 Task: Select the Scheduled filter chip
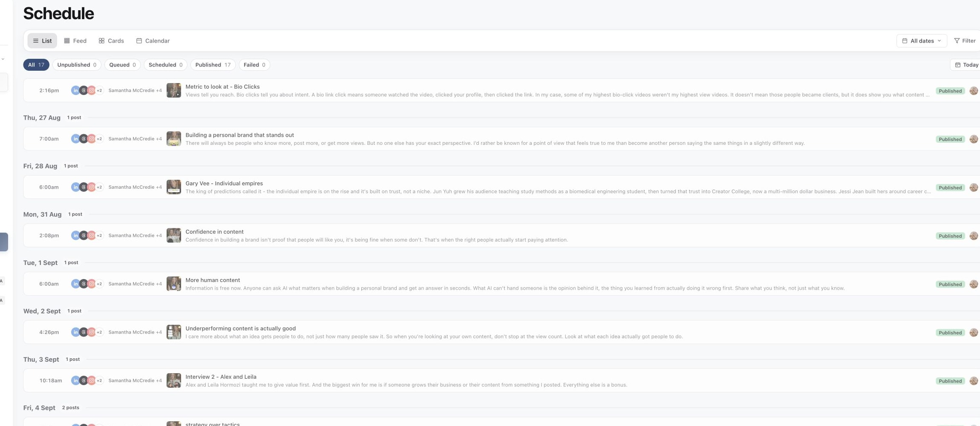(165, 65)
